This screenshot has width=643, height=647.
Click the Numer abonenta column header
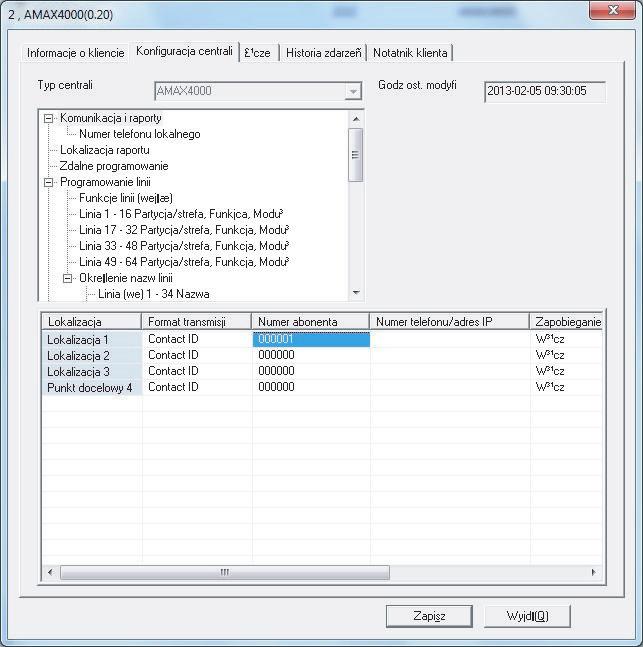pyautogui.click(x=310, y=321)
